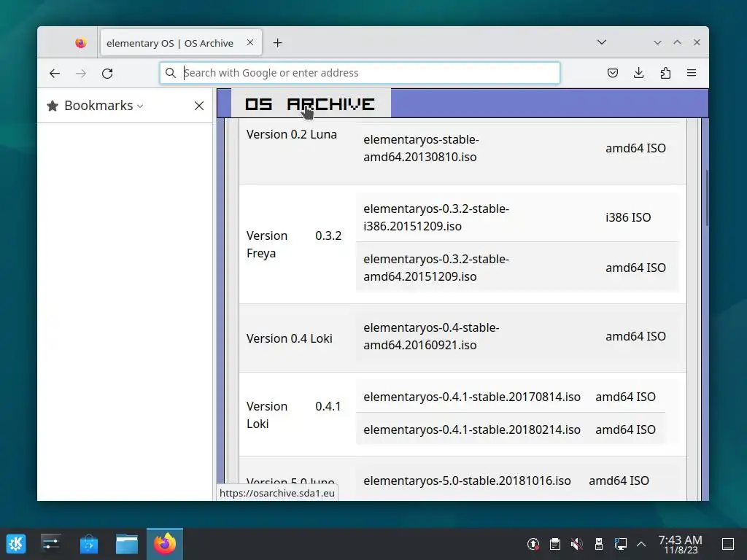Show hidden system tray icons
Image resolution: width=747 pixels, height=560 pixels.
[641, 544]
